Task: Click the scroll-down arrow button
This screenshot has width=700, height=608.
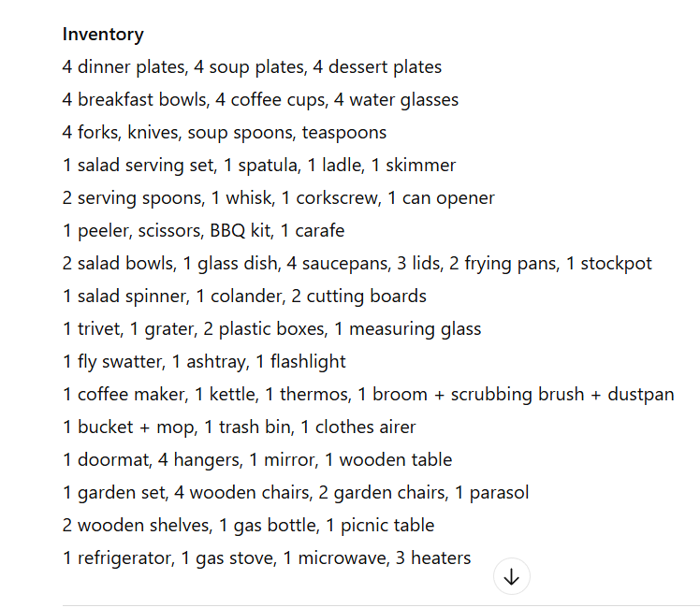Action: pyautogui.click(x=511, y=576)
